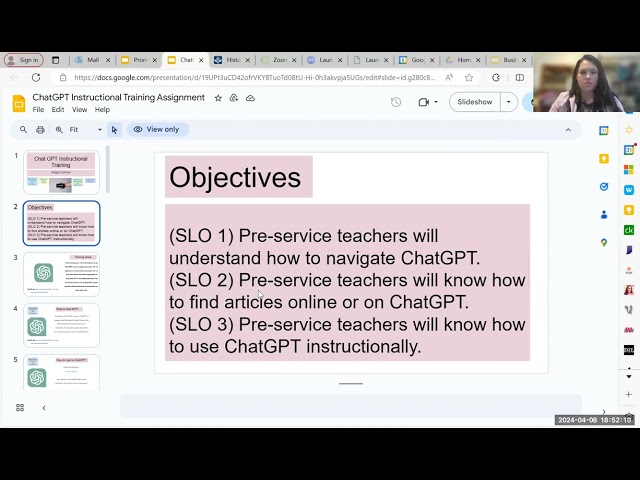Toggle browser split screen icon

(520, 78)
